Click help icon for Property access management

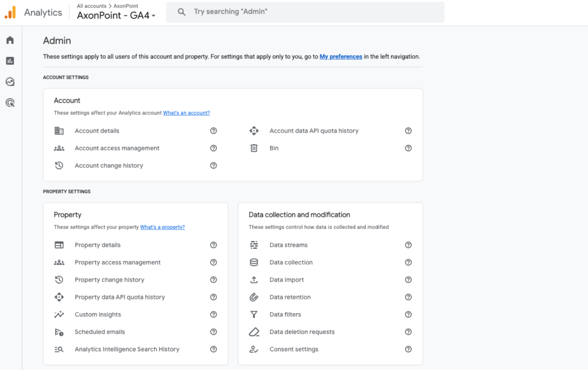click(x=214, y=263)
